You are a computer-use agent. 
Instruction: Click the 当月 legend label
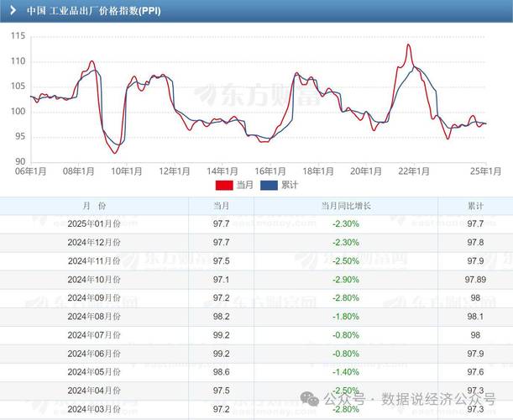pyautogui.click(x=244, y=186)
